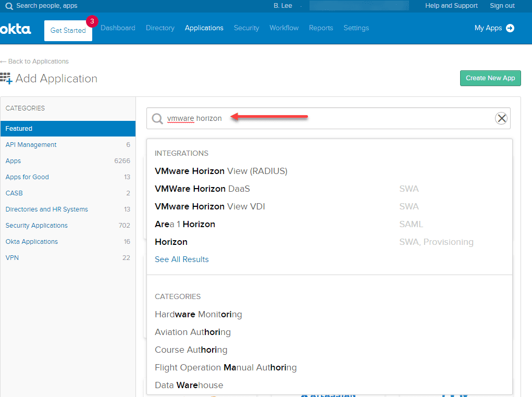Click the Add Application grid icon

click(6, 78)
